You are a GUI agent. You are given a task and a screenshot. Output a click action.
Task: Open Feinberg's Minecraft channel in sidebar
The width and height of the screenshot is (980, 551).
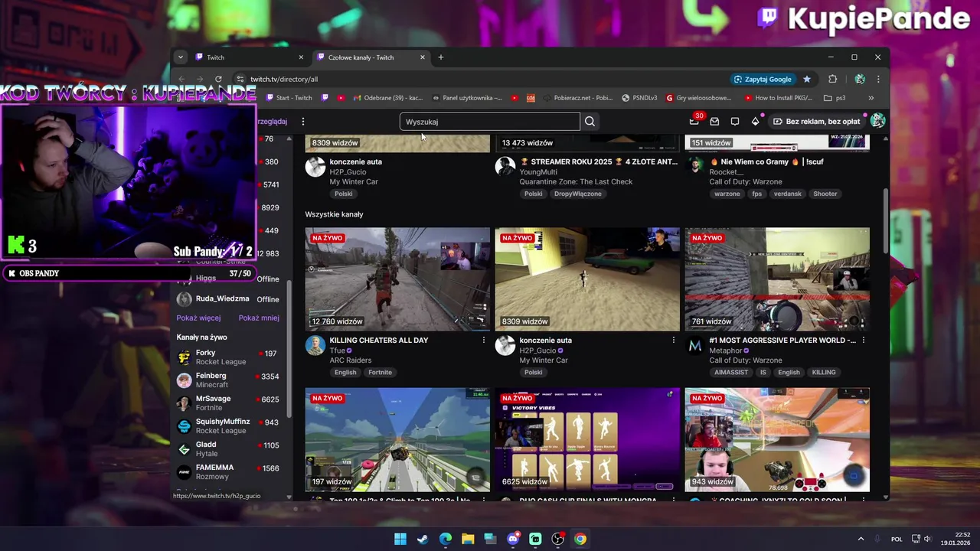(x=228, y=380)
